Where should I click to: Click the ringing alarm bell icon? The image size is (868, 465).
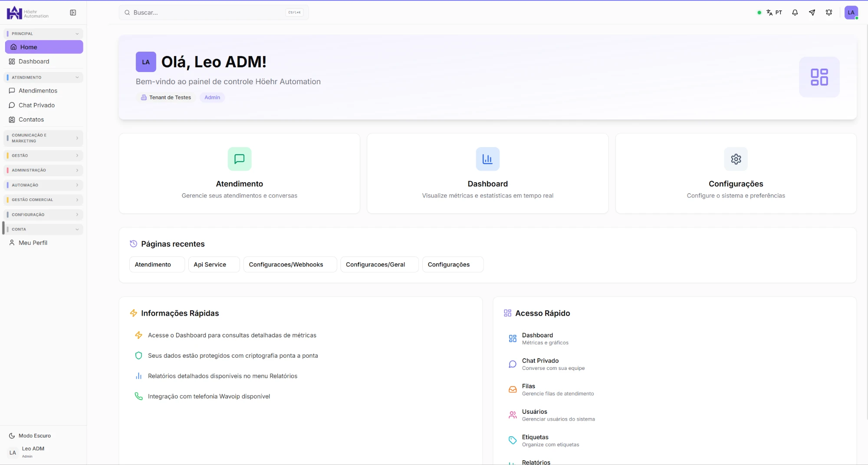coord(829,13)
